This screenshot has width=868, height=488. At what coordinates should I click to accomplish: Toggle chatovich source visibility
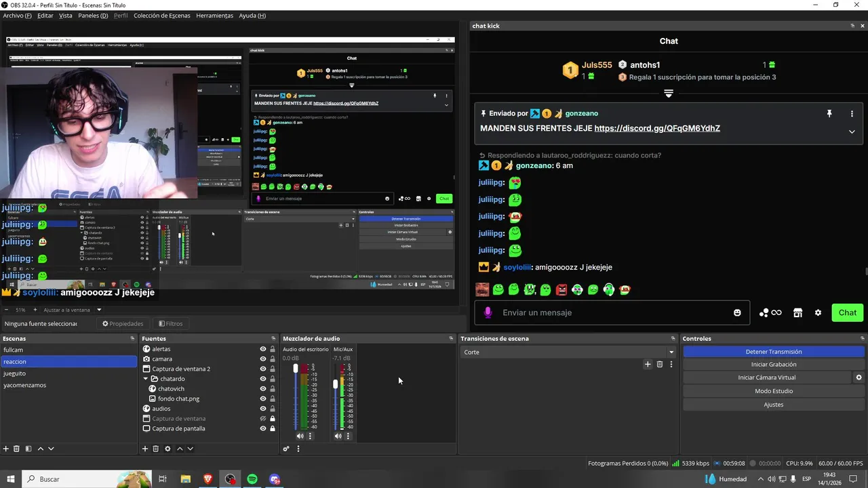pyautogui.click(x=263, y=389)
